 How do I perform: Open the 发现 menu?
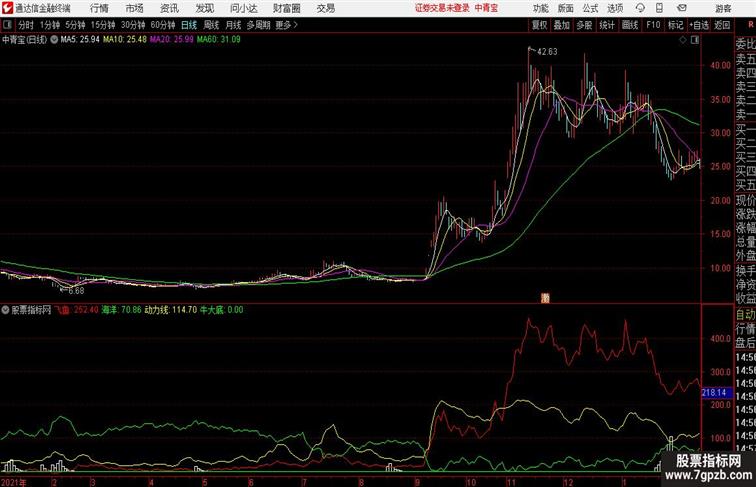(204, 8)
